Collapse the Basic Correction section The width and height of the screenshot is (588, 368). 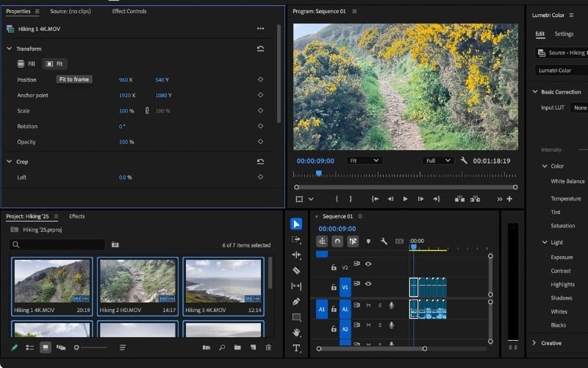535,92
